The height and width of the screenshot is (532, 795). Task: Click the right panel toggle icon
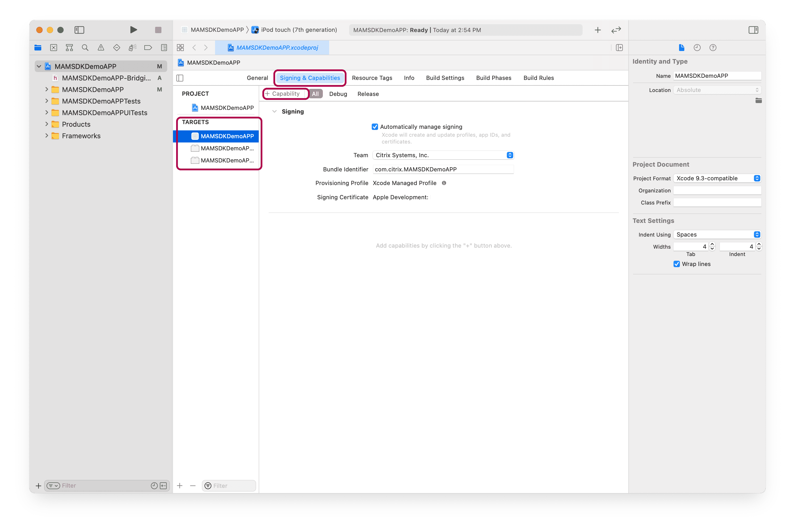752,29
